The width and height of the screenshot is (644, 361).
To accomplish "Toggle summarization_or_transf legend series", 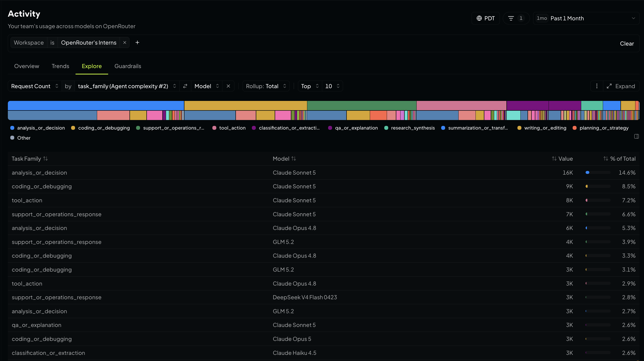I will point(475,128).
